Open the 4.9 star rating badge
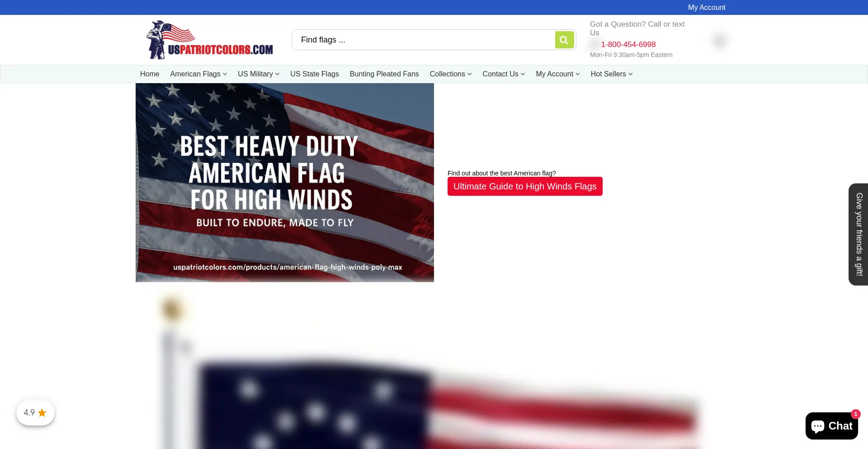The width and height of the screenshot is (868, 449). [35, 412]
